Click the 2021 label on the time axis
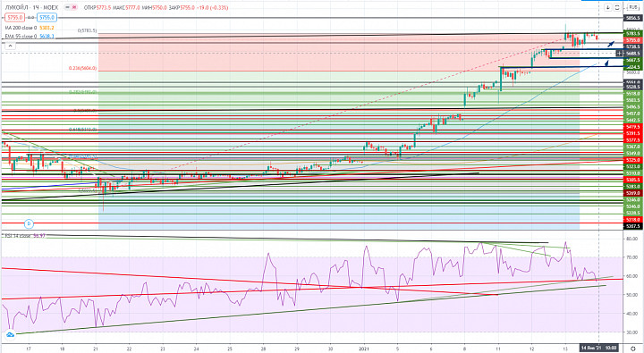The image size is (644, 353). (364, 349)
